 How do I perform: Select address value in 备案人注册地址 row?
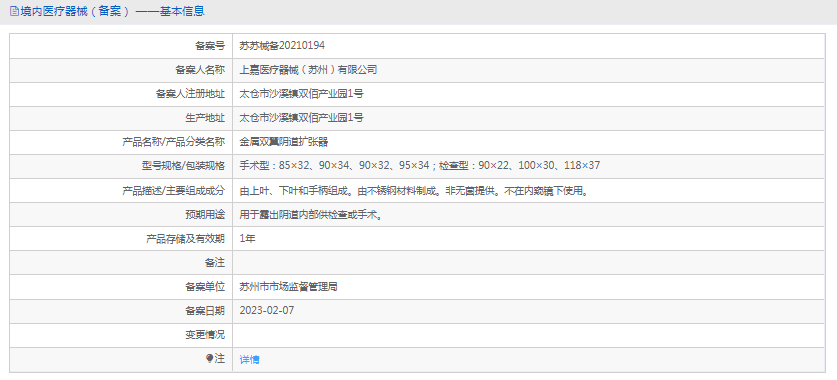click(302, 94)
